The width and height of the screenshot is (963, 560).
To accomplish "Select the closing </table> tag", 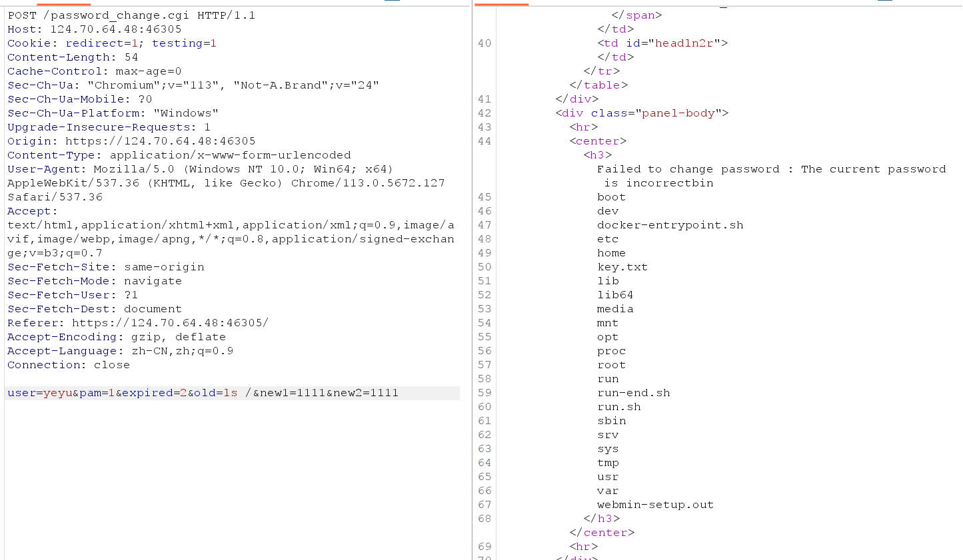I will [x=598, y=85].
